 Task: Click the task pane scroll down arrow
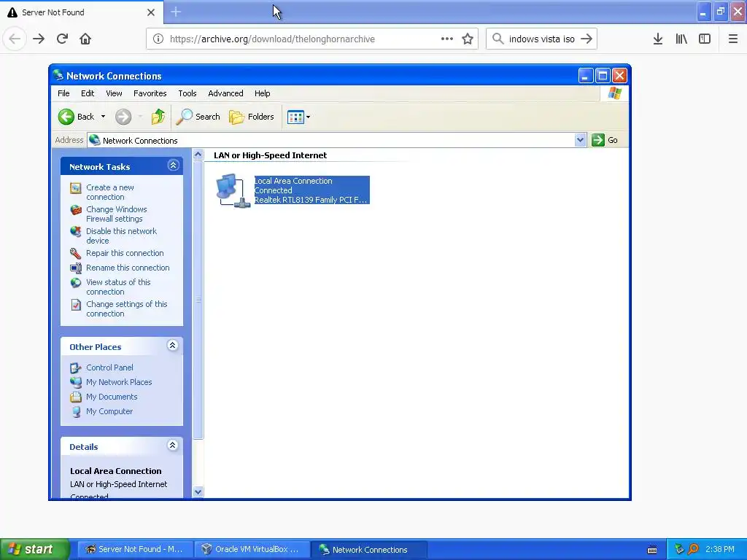[x=198, y=492]
